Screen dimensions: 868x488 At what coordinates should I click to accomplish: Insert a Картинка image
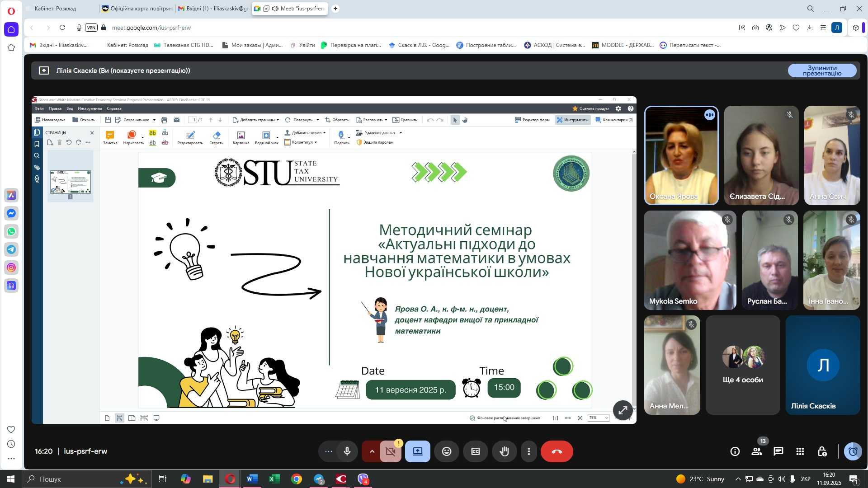pos(241,138)
